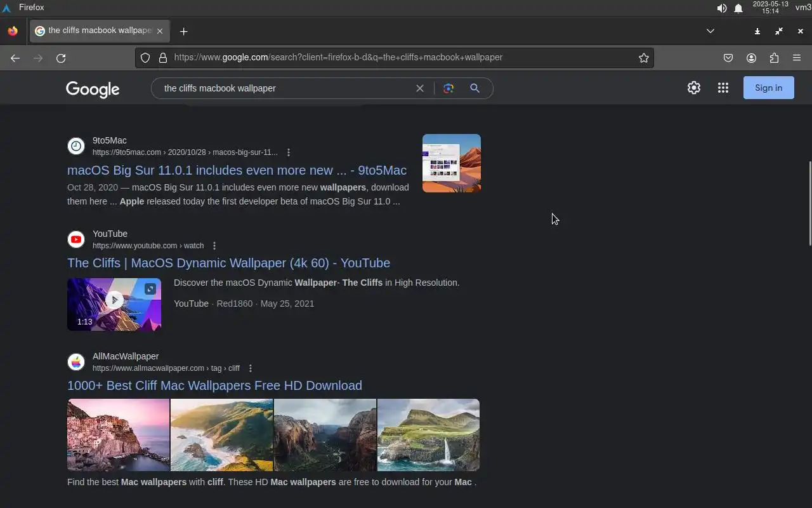Open the Pocket save icon
The image size is (812, 508).
(728, 58)
